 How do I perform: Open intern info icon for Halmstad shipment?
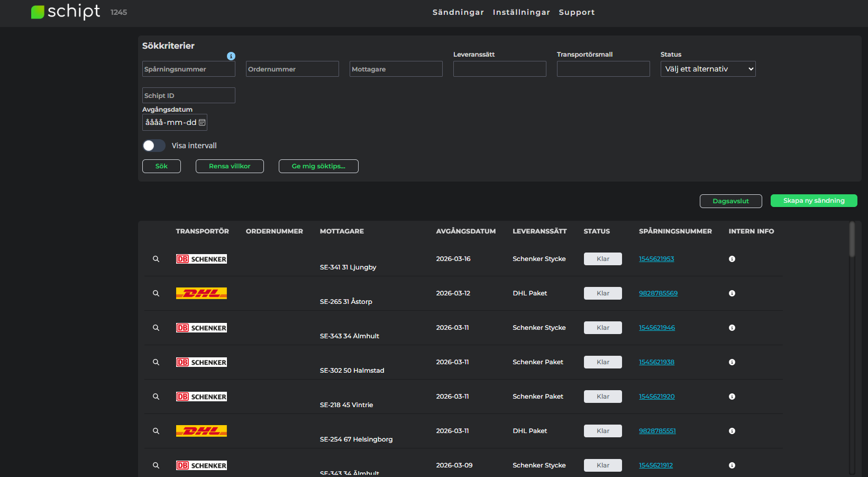732,362
